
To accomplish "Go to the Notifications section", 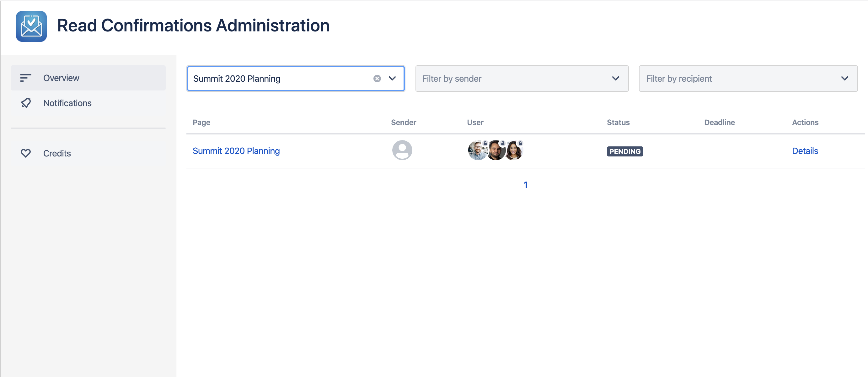I will (88, 103).
